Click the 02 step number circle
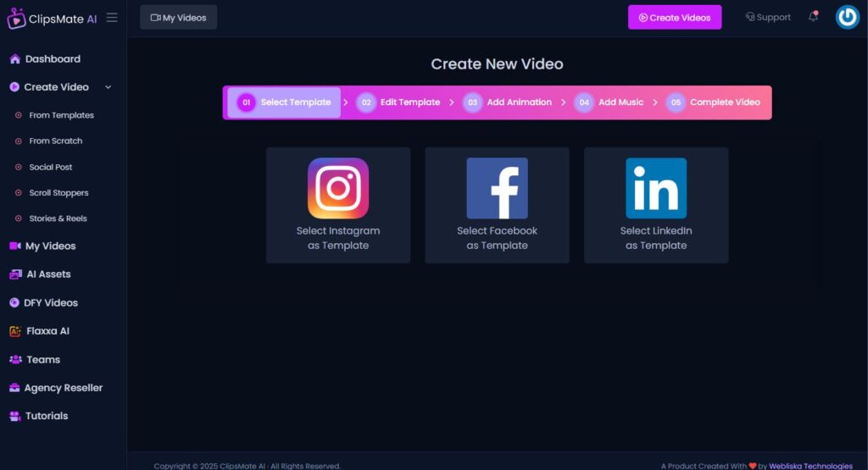The height and width of the screenshot is (470, 868). (x=366, y=102)
